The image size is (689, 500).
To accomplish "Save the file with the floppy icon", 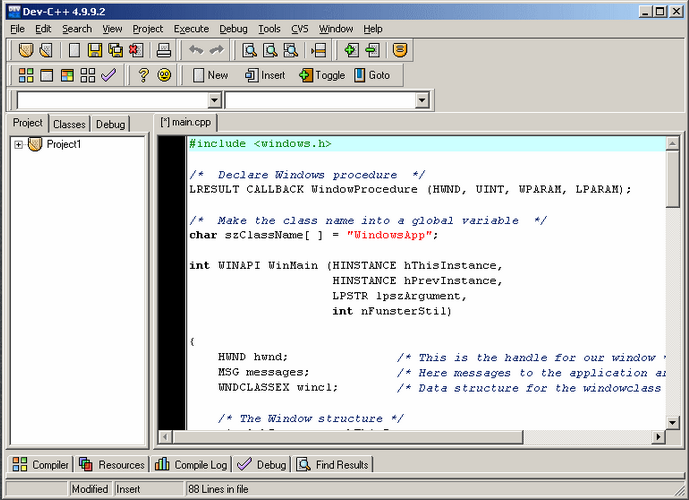I will tap(95, 51).
